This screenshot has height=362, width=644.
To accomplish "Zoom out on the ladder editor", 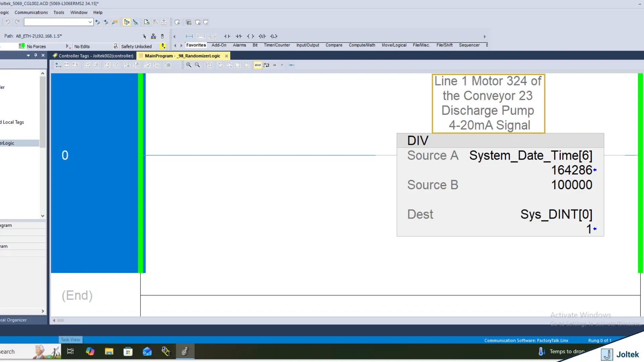I will tap(198, 65).
